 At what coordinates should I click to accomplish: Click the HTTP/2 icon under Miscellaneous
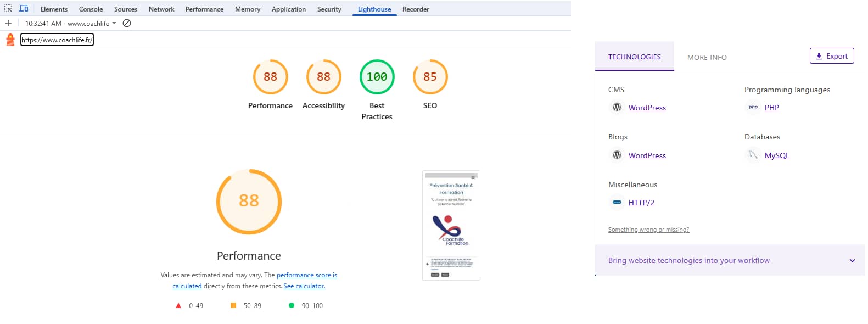tap(617, 202)
